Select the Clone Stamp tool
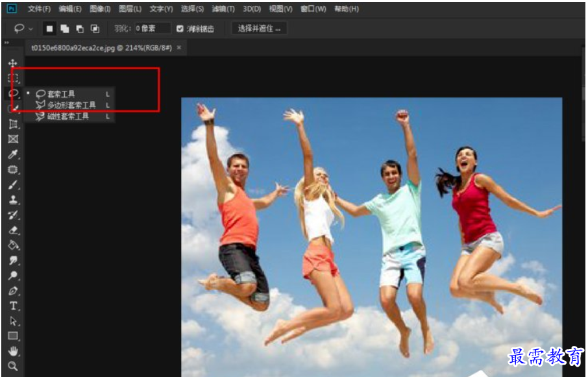Viewport: 588px width, 377px height. pos(13,200)
